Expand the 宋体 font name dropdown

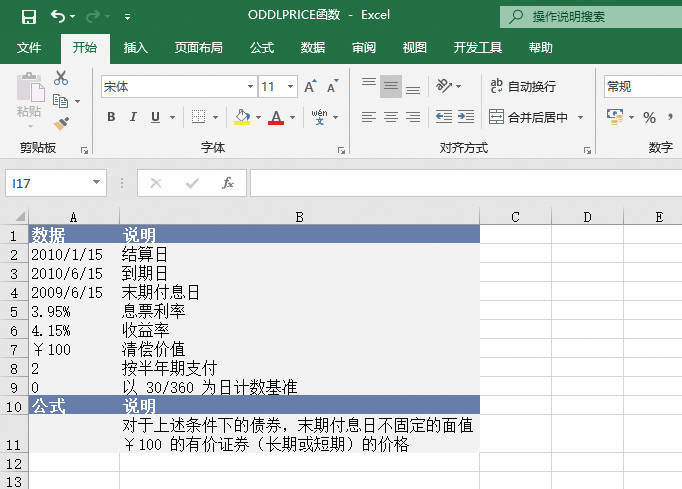250,87
